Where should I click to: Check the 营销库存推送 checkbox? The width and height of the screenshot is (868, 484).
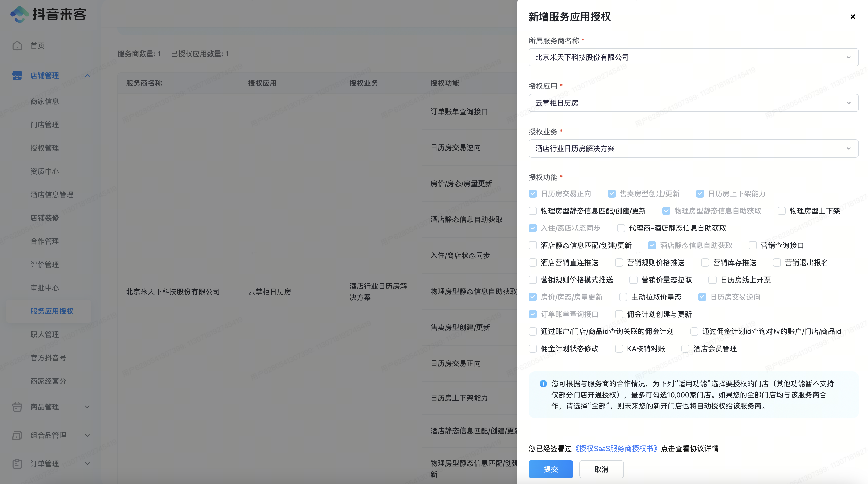[705, 263]
